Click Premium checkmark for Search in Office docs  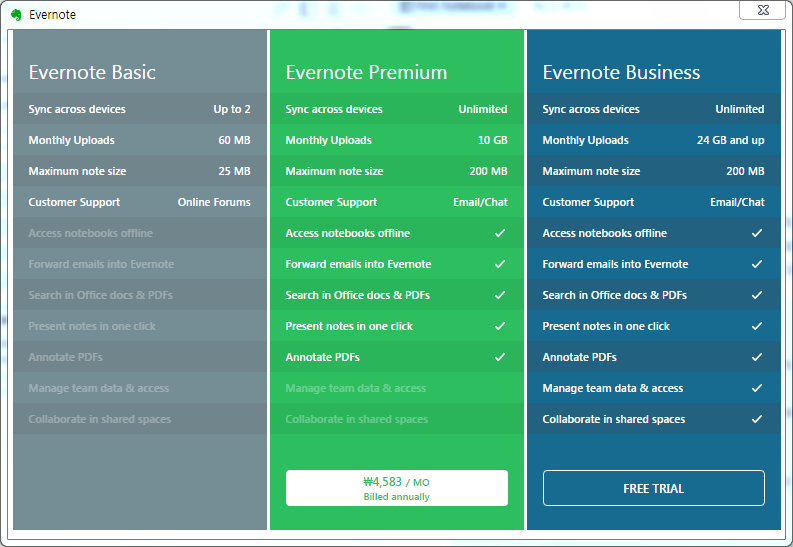(x=500, y=295)
